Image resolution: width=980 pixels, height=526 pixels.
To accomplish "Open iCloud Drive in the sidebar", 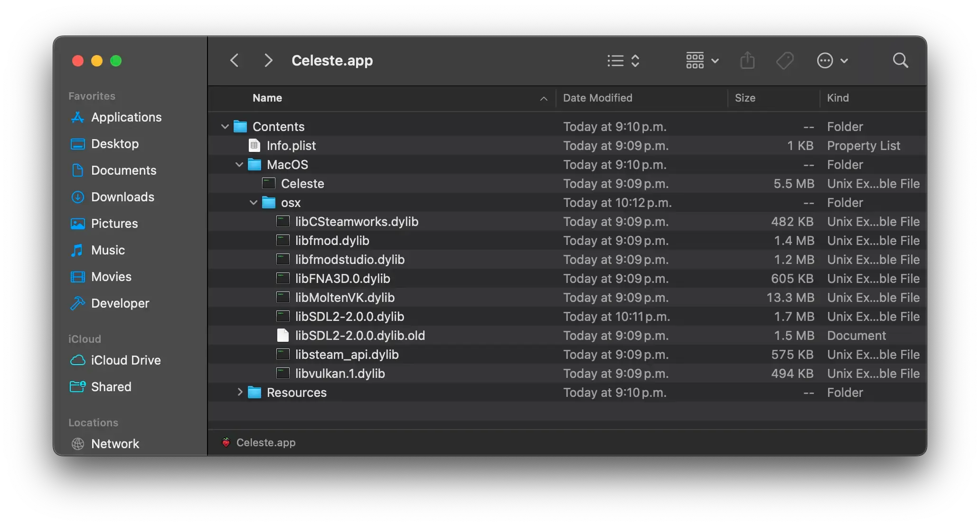I will (126, 360).
